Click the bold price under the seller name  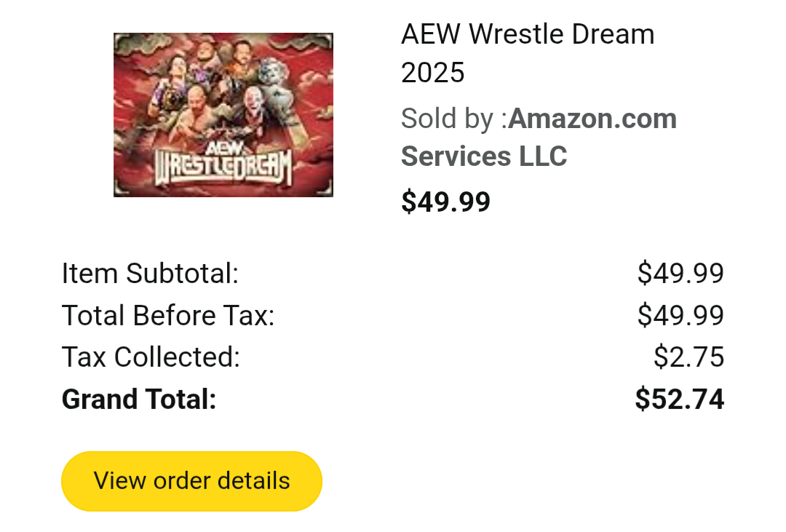pyautogui.click(x=445, y=202)
